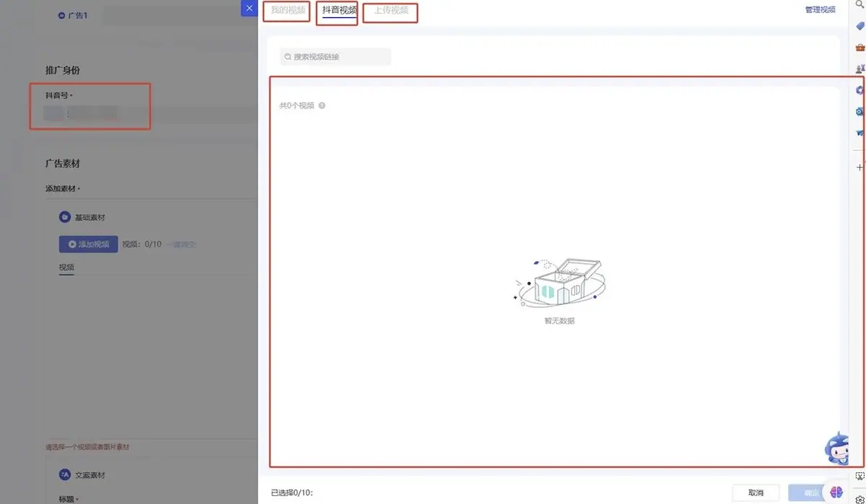Click the 已选择0/10 status text

[x=292, y=493]
